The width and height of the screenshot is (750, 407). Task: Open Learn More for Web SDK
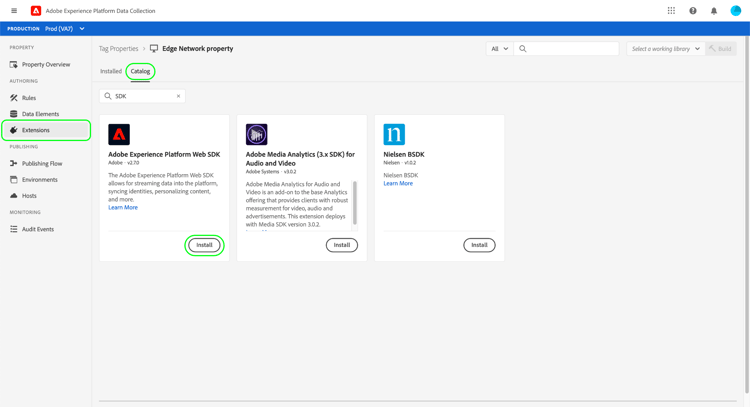(x=123, y=207)
